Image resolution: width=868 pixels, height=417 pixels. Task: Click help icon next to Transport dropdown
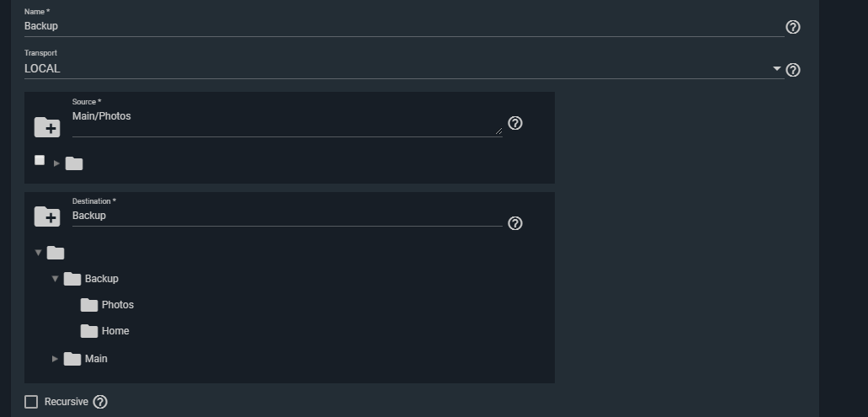click(x=792, y=70)
